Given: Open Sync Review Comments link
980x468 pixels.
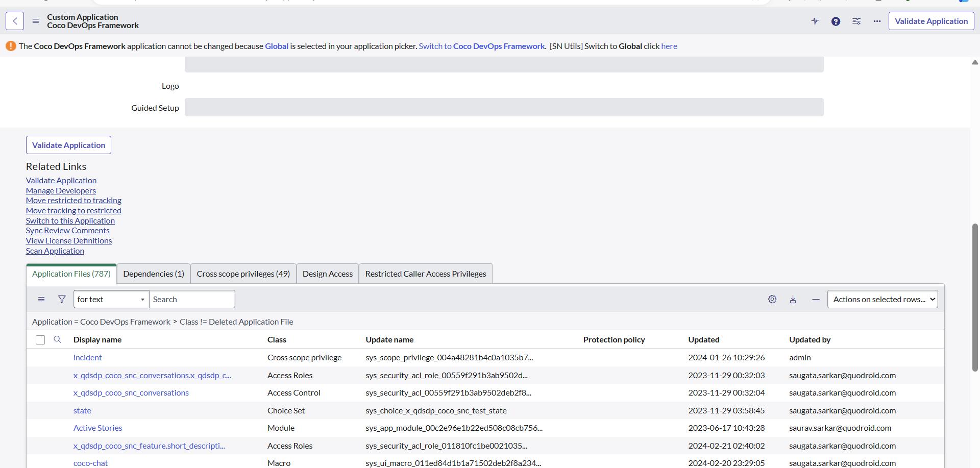Looking at the screenshot, I should pos(68,230).
